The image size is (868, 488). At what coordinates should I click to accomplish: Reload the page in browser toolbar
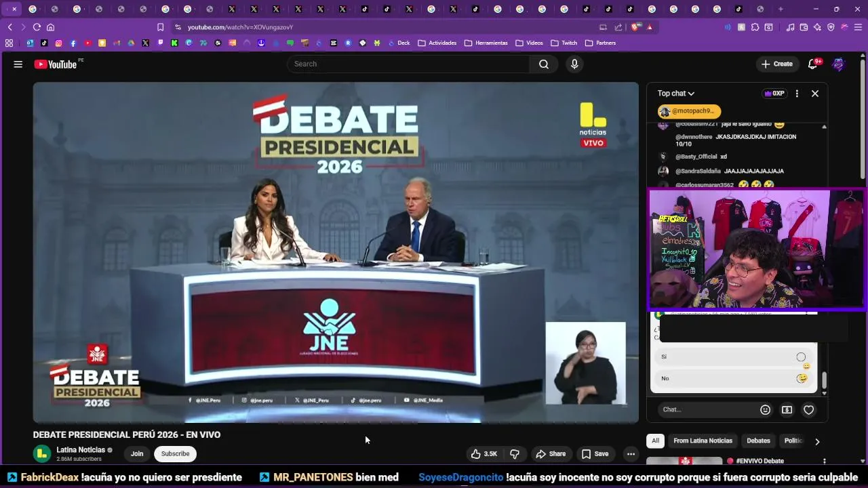(x=37, y=27)
